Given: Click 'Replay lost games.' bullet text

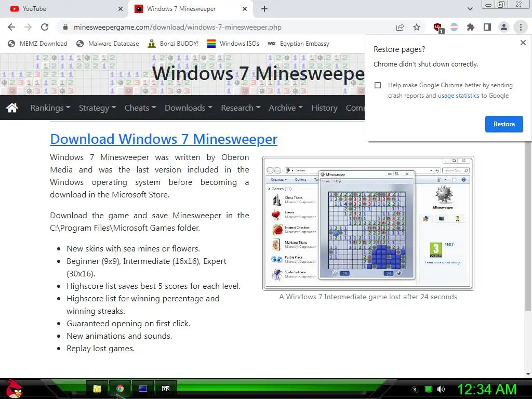Looking at the screenshot, I should [100, 349].
